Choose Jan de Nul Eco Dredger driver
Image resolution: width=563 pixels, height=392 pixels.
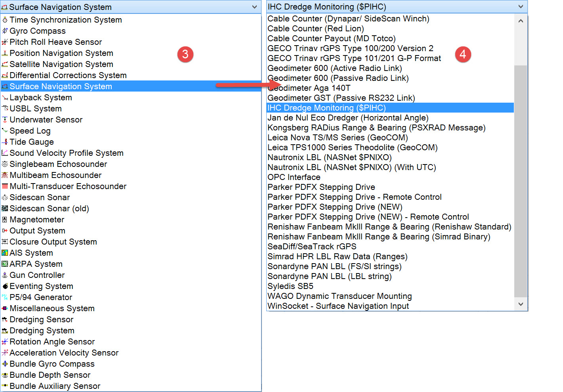coord(348,118)
